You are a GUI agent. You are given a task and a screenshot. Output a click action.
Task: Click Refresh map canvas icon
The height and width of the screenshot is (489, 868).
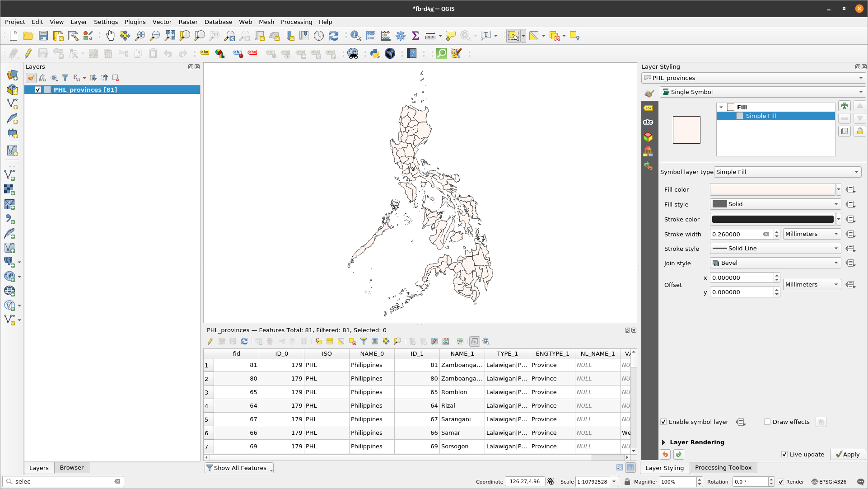click(x=334, y=36)
